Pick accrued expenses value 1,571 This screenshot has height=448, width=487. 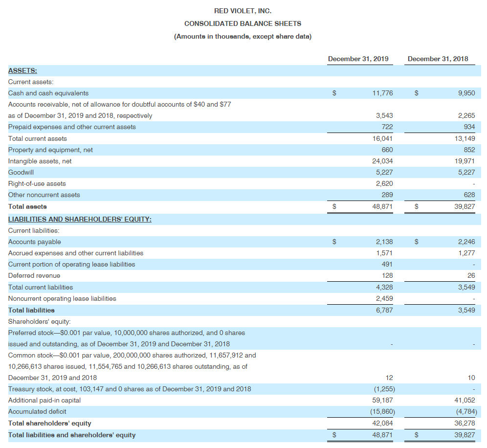[x=384, y=253]
